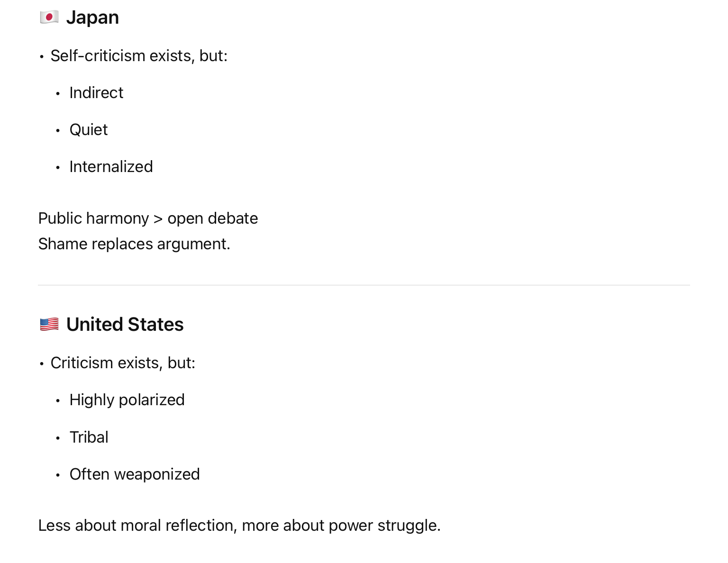Viewport: 728px width, 563px height.
Task: Click the sentence about power struggle
Action: (x=239, y=526)
